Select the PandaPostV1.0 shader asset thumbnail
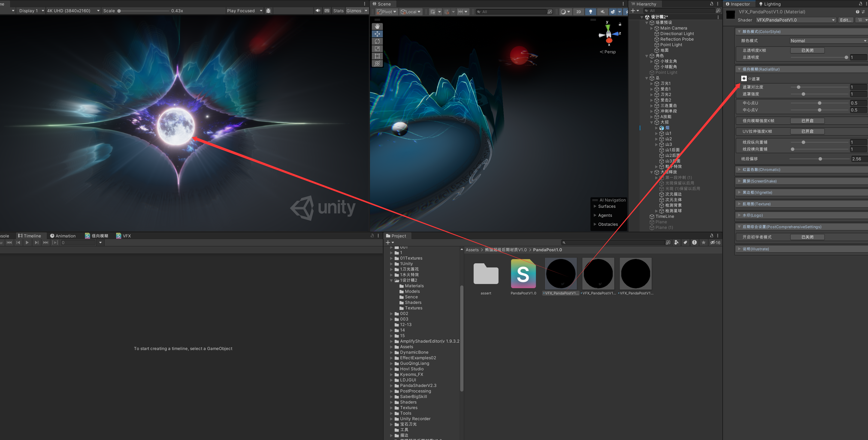 click(523, 274)
